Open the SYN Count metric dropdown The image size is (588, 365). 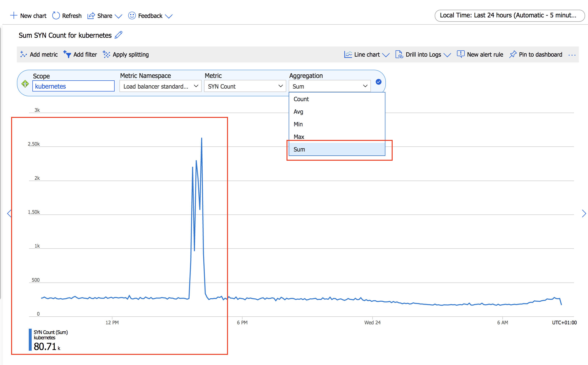pos(245,86)
